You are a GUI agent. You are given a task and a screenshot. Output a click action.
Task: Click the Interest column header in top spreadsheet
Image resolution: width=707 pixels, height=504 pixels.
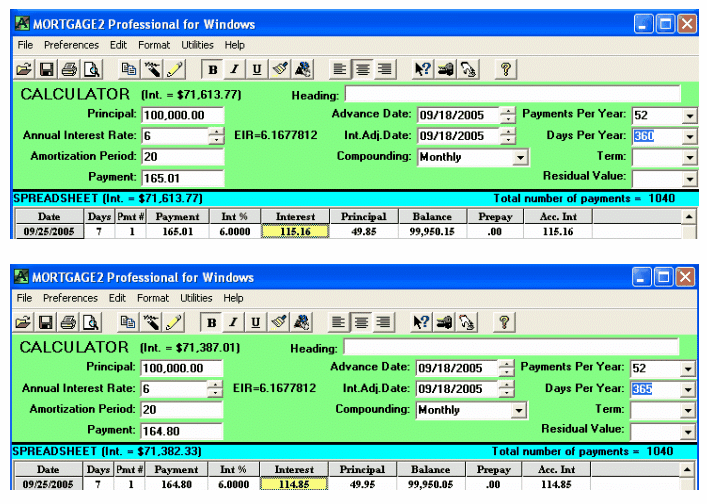[294, 217]
